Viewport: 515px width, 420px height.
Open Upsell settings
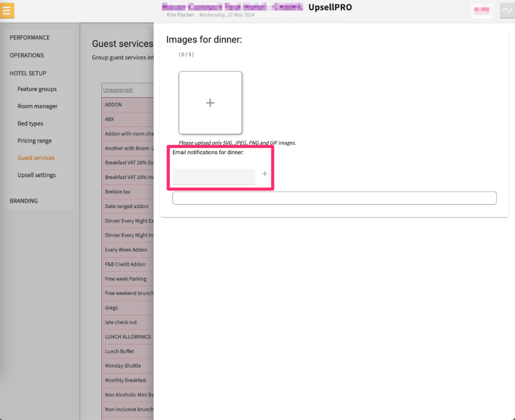(36, 175)
